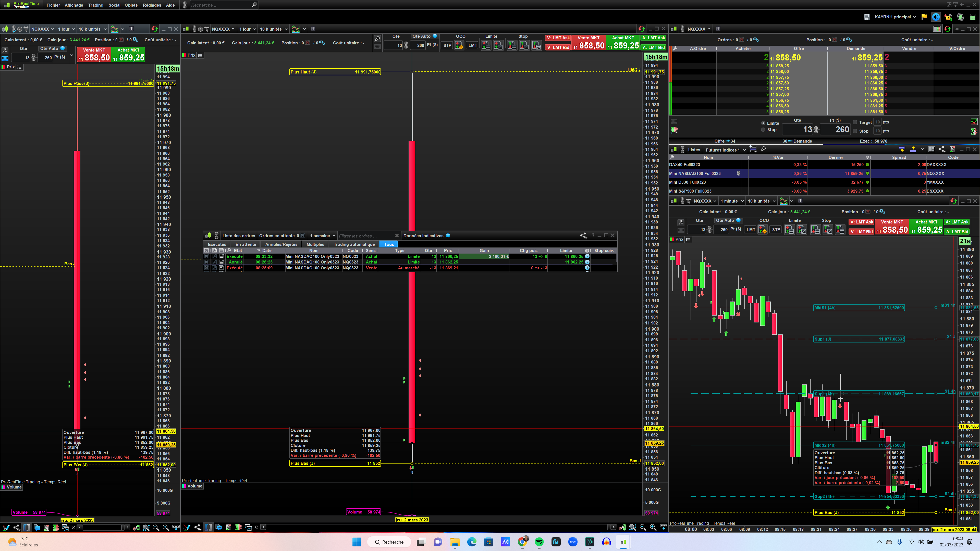Switch to the Annulés/Rejetés tab
This screenshot has width=980, height=551.
[281, 245]
